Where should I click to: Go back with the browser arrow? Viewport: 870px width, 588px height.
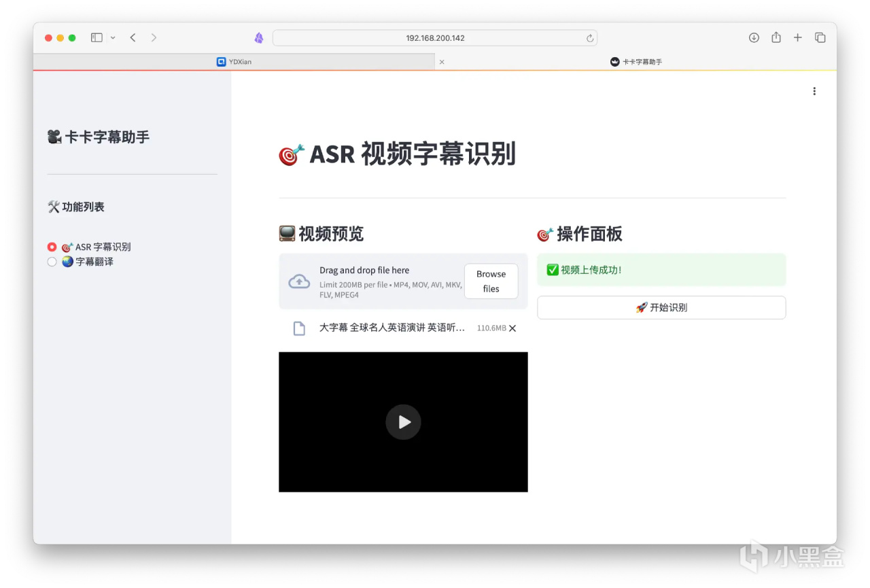pos(133,38)
